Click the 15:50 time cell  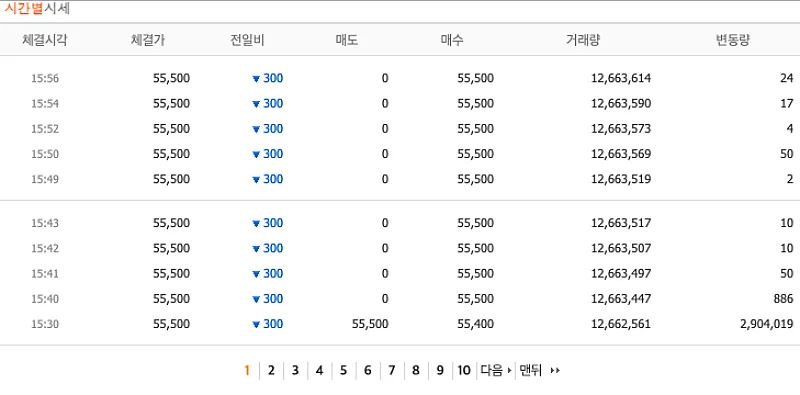pyautogui.click(x=45, y=154)
